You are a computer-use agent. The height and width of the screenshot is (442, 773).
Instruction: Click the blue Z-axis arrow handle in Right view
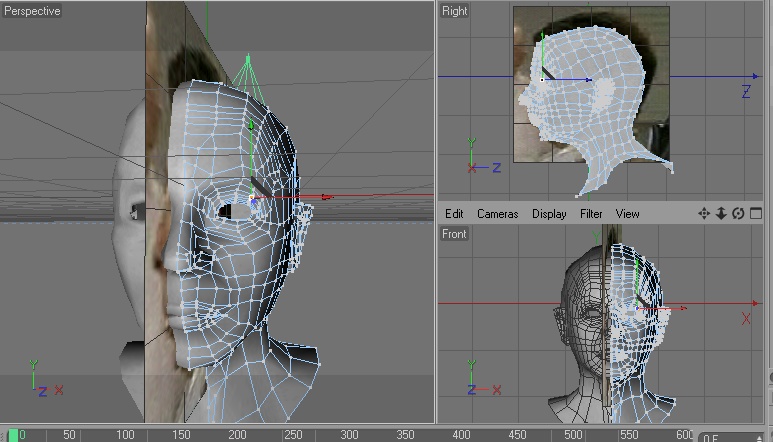[589, 79]
